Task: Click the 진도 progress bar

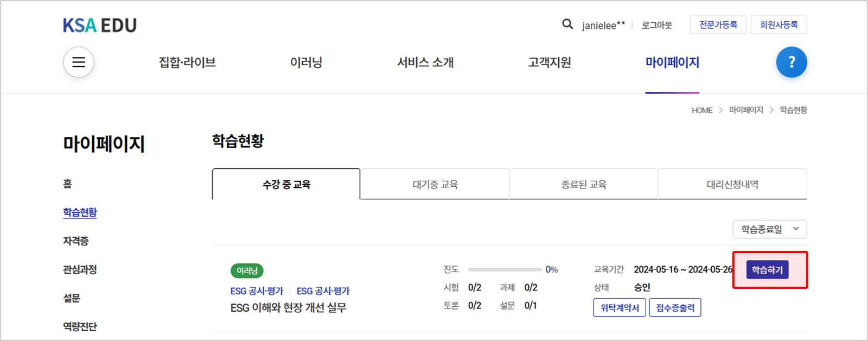Action: point(505,270)
